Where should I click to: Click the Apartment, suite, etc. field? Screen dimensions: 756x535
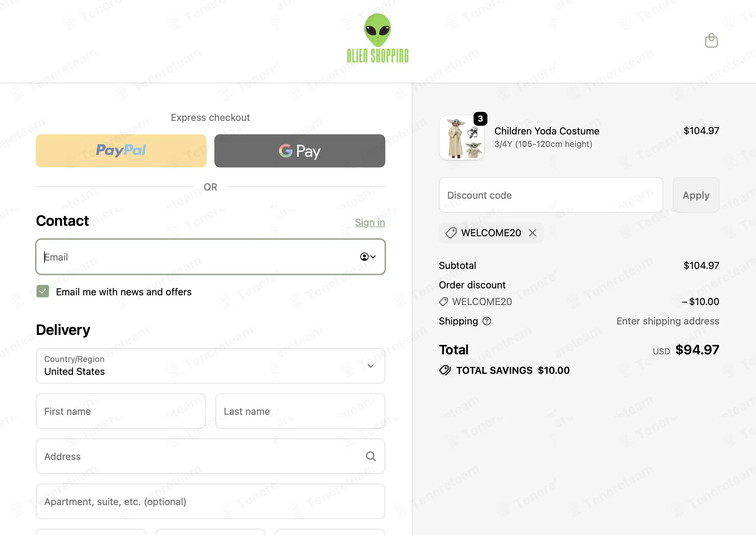point(211,501)
